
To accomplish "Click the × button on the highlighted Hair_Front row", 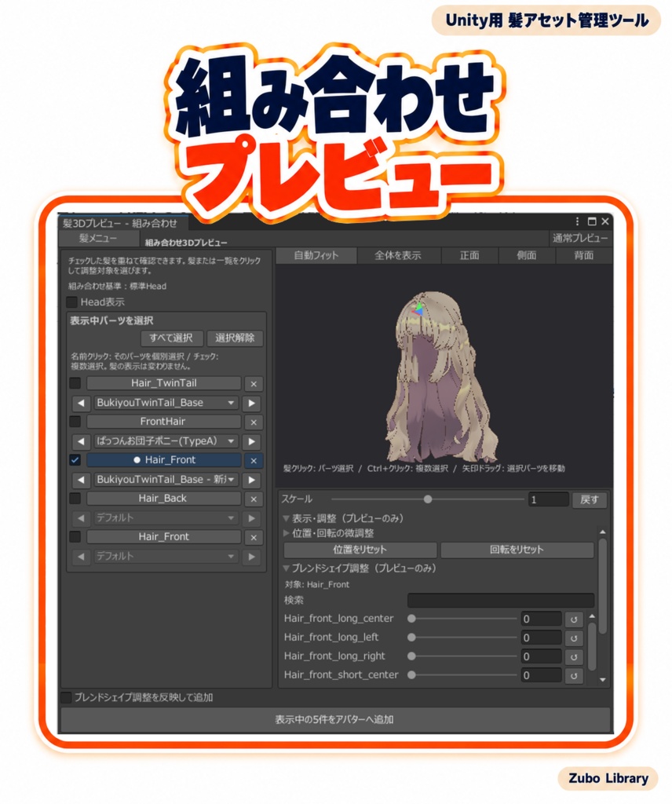I will tap(254, 460).
